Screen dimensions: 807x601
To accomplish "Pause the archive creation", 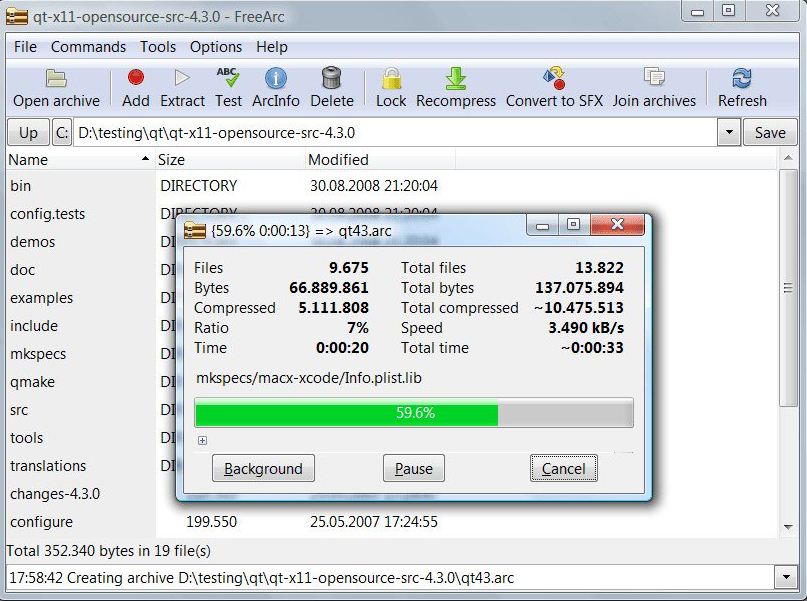I will click(x=414, y=468).
